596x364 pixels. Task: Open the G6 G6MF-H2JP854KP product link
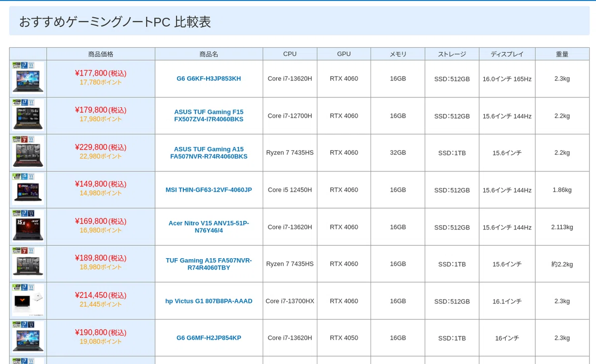point(209,338)
